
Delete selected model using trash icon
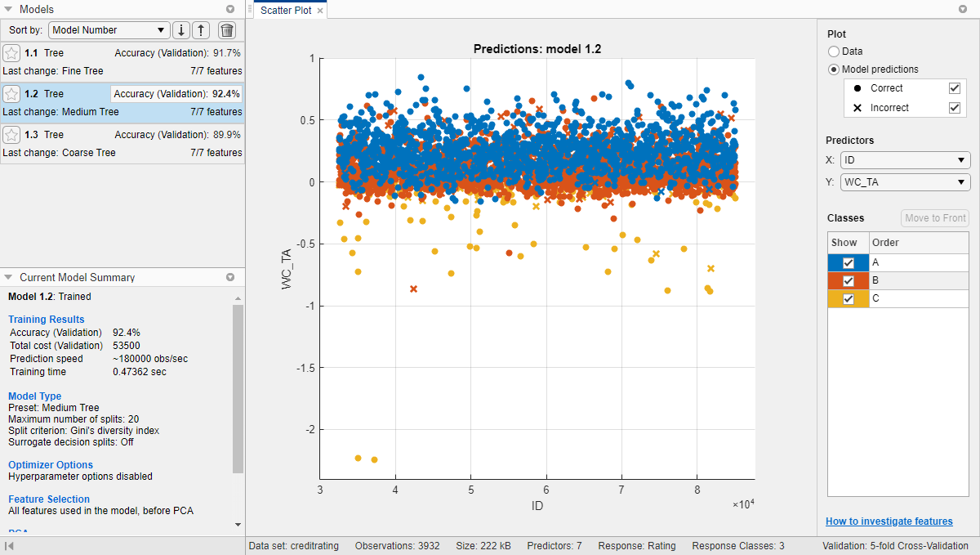(x=226, y=30)
